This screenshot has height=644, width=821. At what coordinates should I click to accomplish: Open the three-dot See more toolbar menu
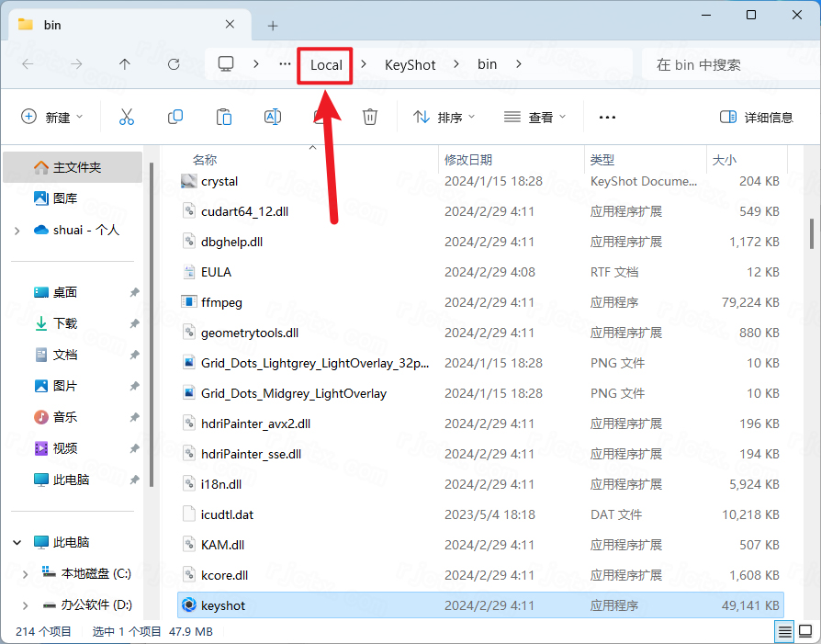[x=607, y=118]
